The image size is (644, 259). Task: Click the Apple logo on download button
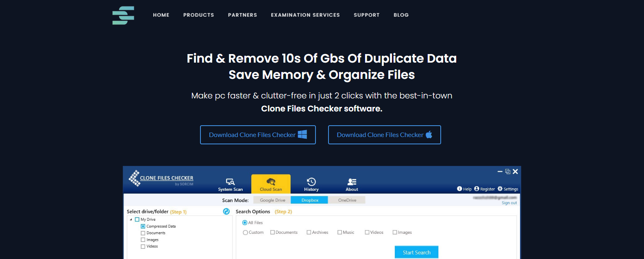point(429,135)
